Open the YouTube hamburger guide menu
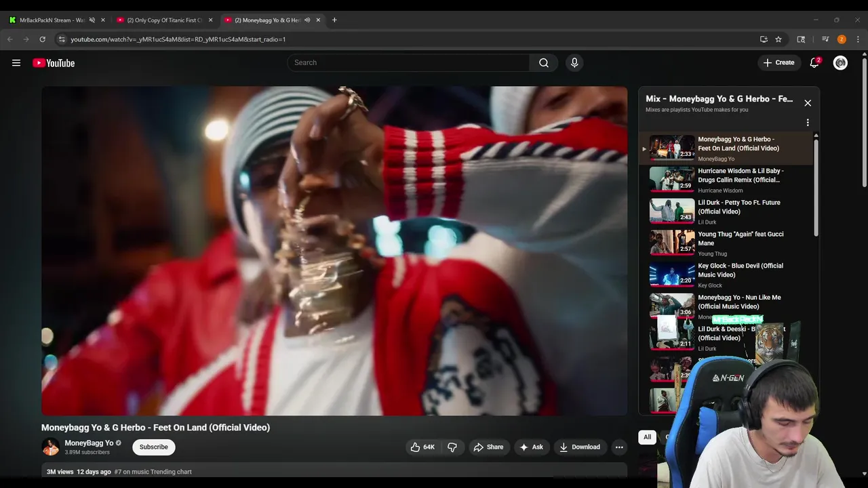Viewport: 868px width, 488px height. tap(16, 63)
